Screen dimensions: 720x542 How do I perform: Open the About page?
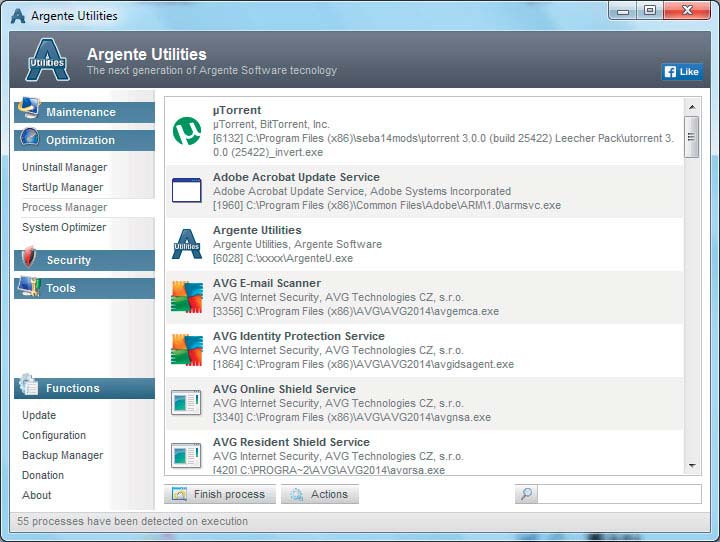(x=37, y=495)
